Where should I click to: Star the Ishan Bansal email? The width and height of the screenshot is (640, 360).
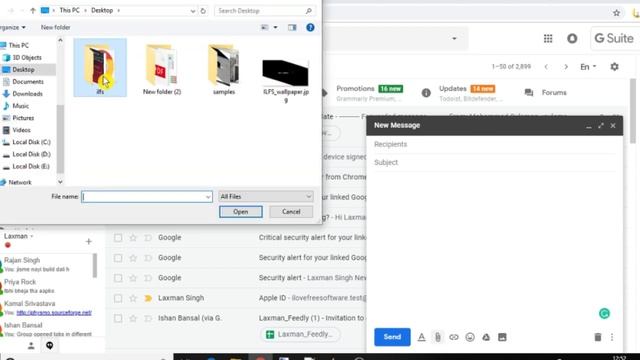pyautogui.click(x=133, y=318)
